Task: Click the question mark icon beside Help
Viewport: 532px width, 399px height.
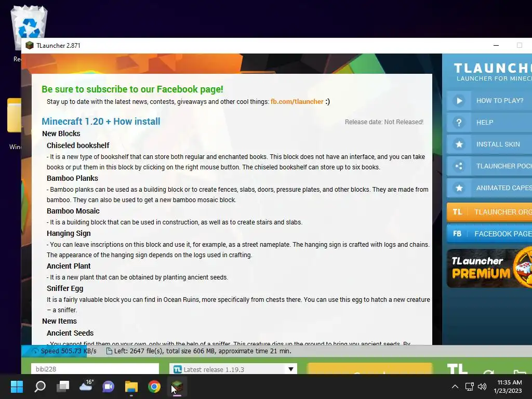Action: coord(459,123)
